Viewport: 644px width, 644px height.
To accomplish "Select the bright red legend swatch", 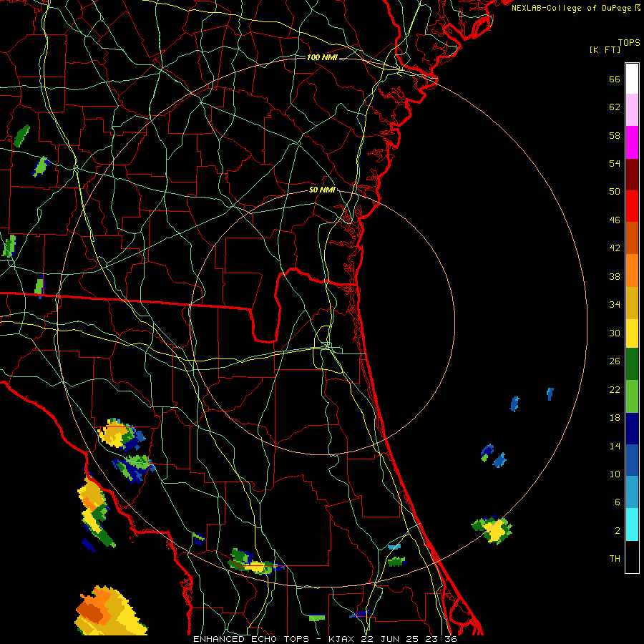I will pos(632,206).
